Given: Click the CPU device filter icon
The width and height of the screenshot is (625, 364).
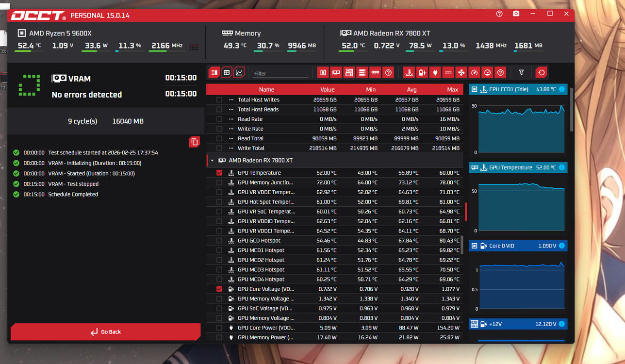Looking at the screenshot, I should [x=323, y=73].
